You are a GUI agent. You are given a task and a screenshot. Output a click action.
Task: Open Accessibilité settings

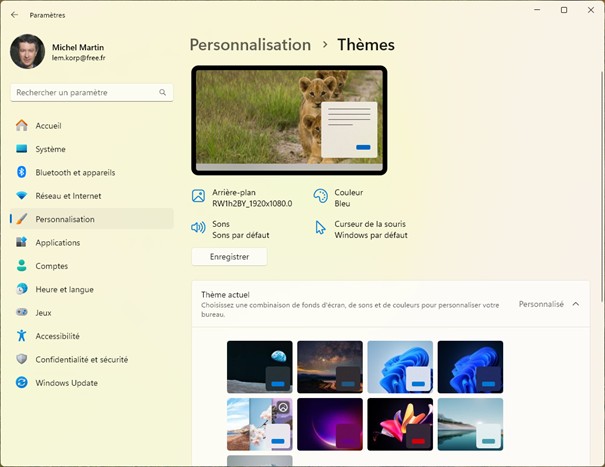92,336
